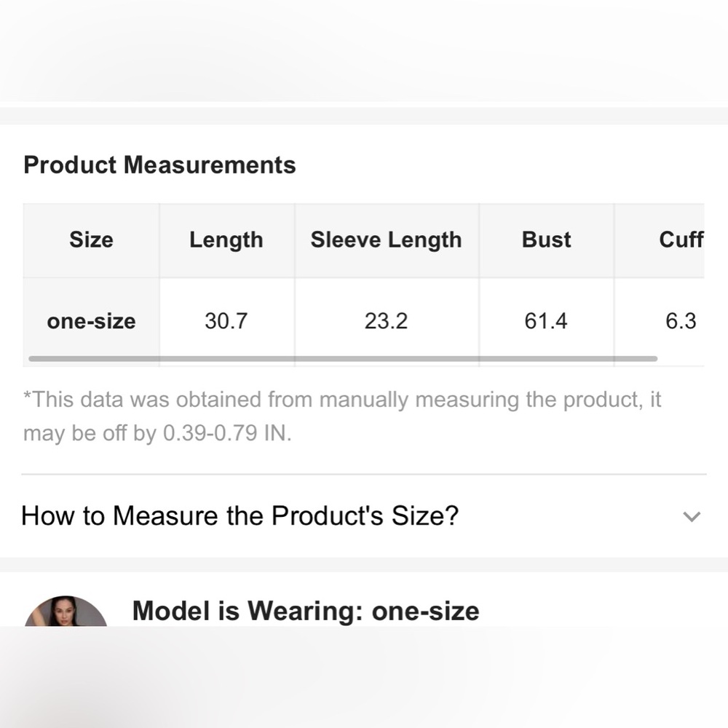728x728 pixels.
Task: Click the Model is Wearing: one-size text
Action: coord(306,611)
